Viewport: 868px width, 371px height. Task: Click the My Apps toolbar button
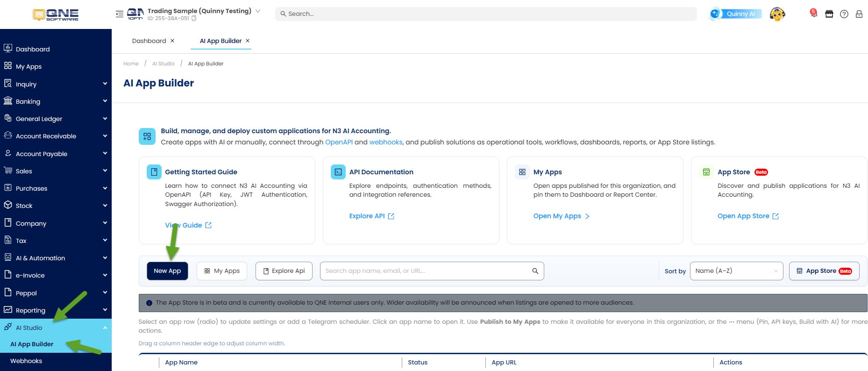tap(222, 271)
